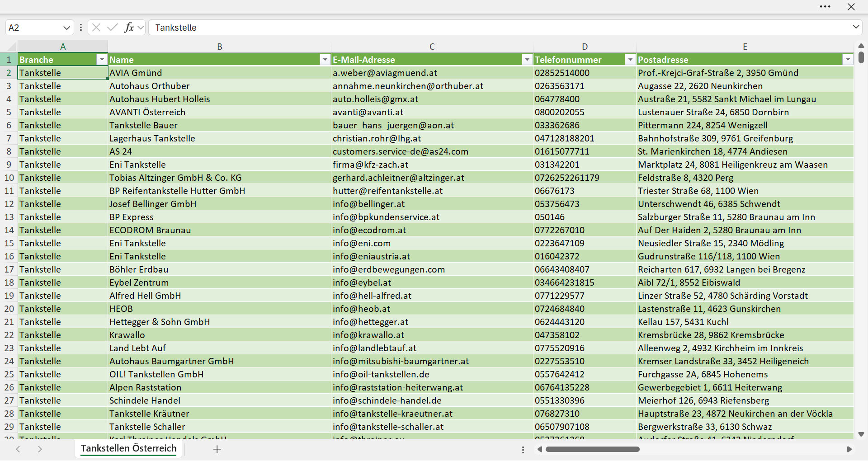The height and width of the screenshot is (461, 868).
Task: Cancel formula entry with X icon
Action: pyautogui.click(x=96, y=28)
